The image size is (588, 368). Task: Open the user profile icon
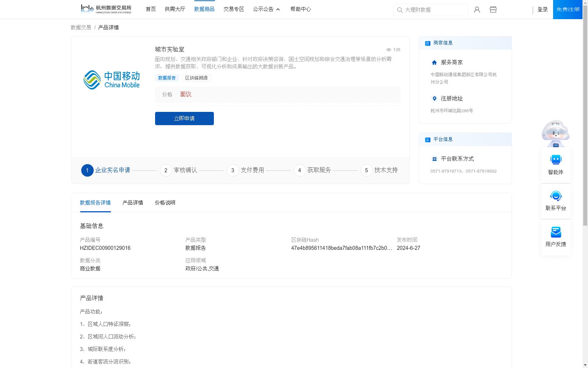477,10
